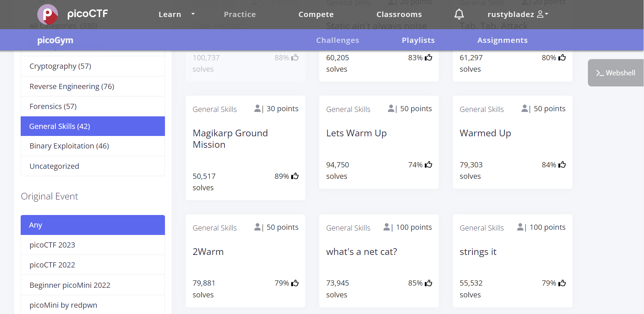Click thumbs-up icon on 2Warm card
Screen dimensions: 644x314
(x=295, y=283)
